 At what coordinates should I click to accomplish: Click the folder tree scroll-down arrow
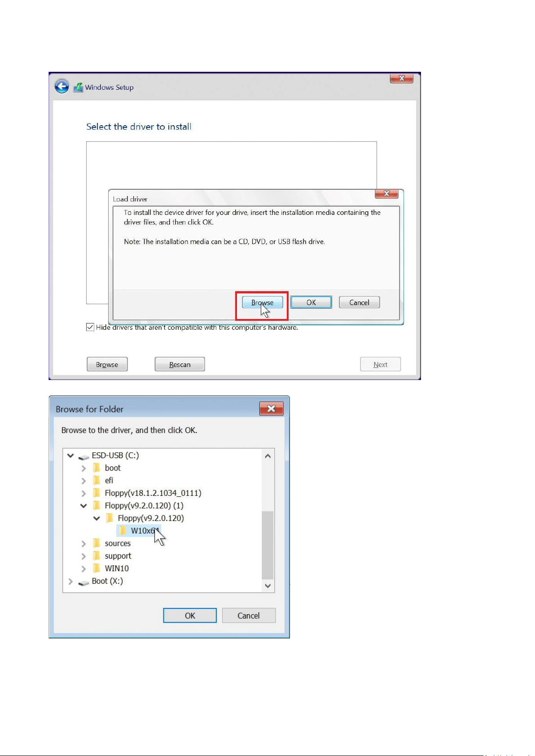tap(268, 586)
